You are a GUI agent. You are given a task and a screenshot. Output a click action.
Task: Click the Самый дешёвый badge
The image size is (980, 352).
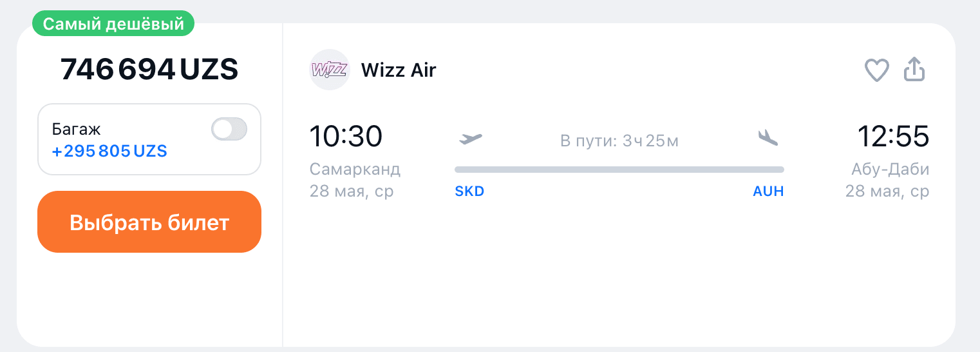coord(113,24)
